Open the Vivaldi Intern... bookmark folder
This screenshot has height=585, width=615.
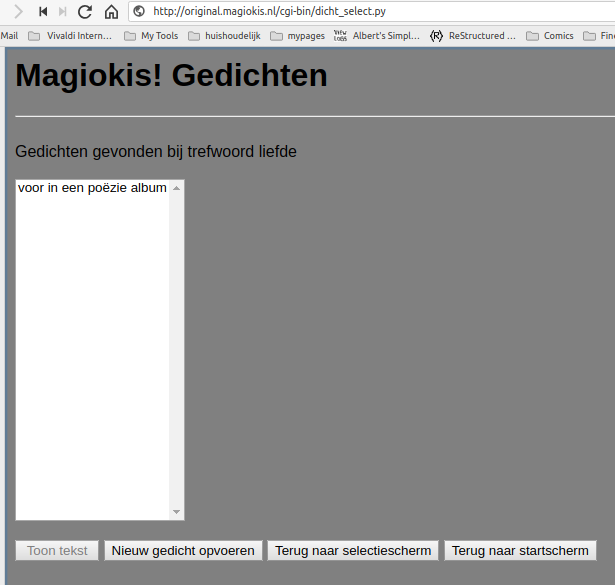click(x=70, y=36)
